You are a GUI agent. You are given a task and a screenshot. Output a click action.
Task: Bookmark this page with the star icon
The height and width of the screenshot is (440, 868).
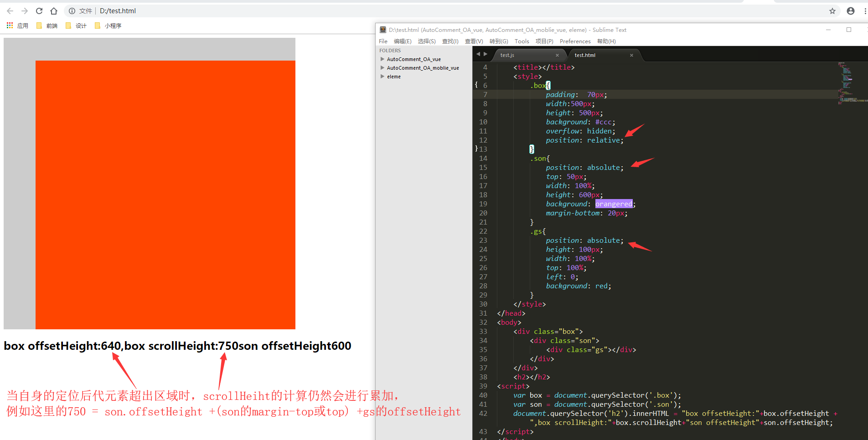[x=832, y=11]
